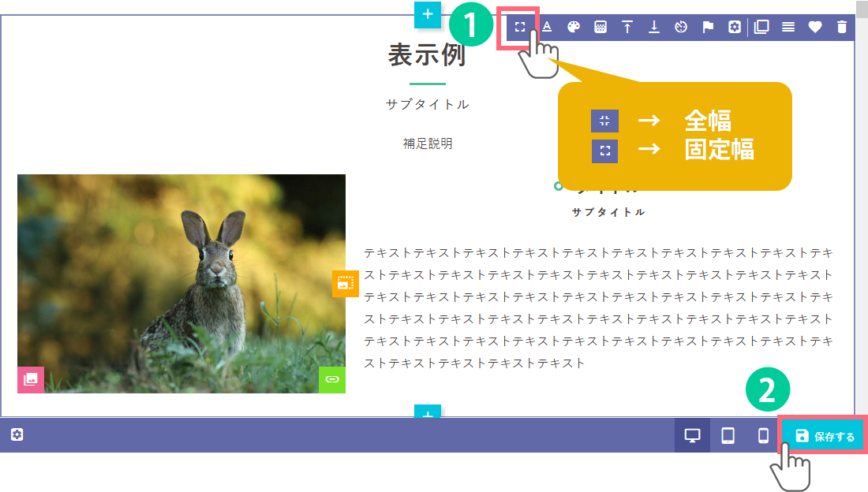Click the pink image change icon

click(31, 379)
